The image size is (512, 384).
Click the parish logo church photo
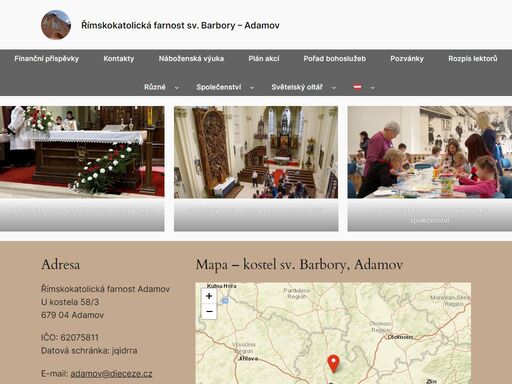click(x=56, y=25)
